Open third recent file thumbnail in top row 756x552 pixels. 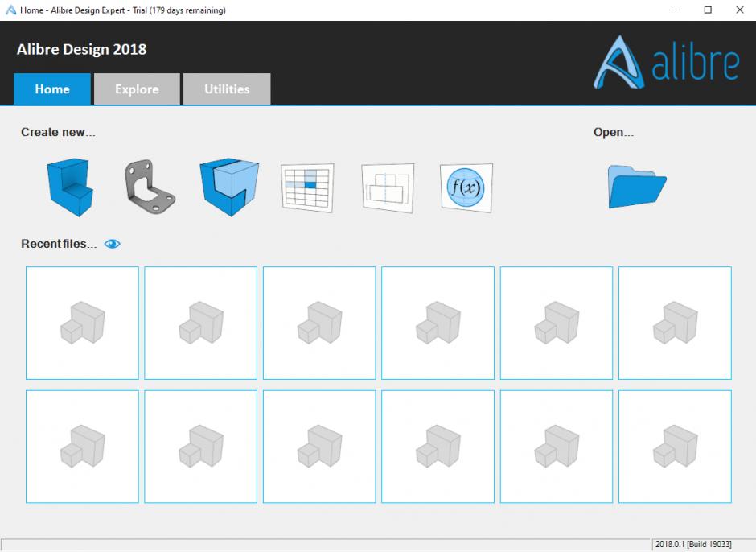click(x=319, y=323)
